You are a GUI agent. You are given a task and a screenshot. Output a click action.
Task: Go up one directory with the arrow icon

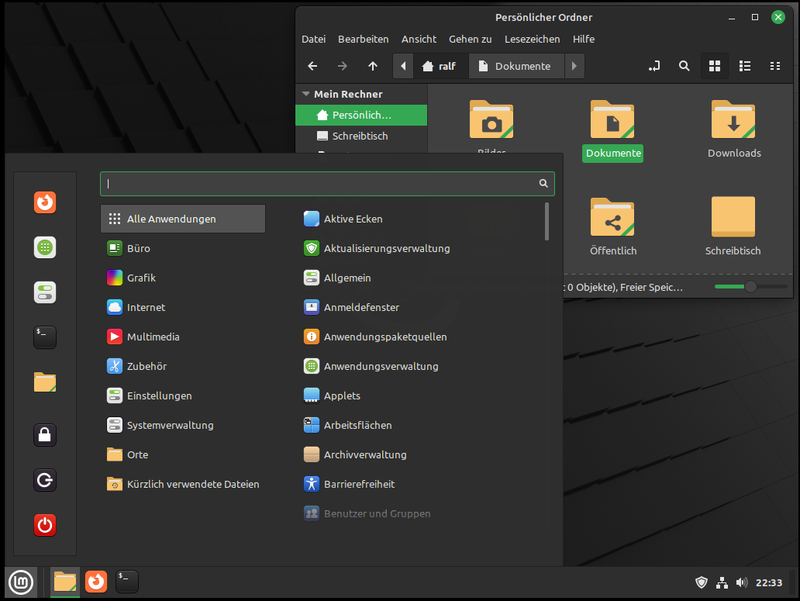click(372, 65)
